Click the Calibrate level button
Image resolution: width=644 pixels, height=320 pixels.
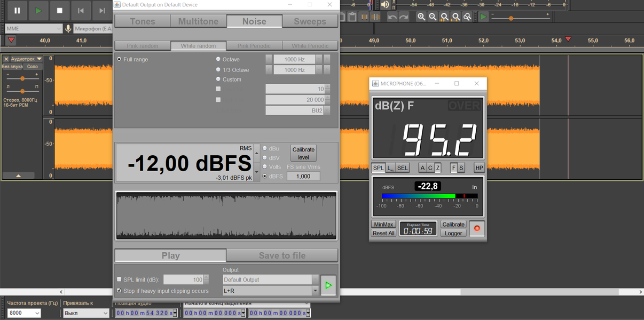click(x=303, y=153)
